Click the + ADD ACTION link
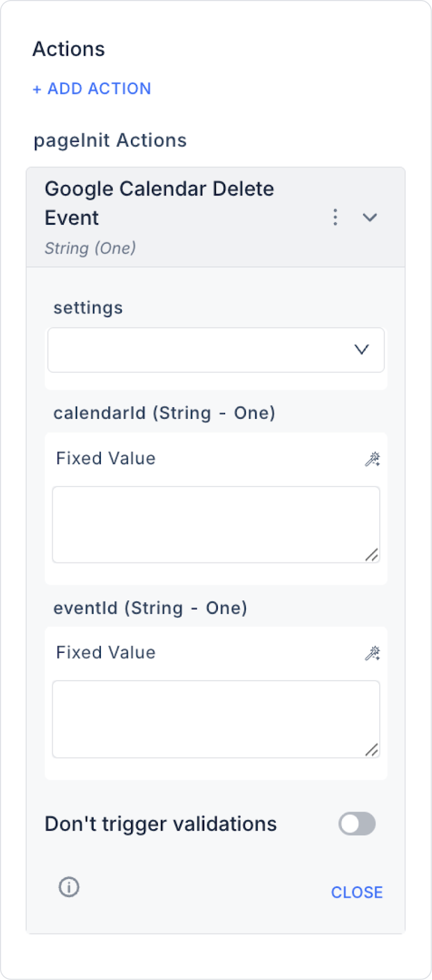 coord(92,89)
